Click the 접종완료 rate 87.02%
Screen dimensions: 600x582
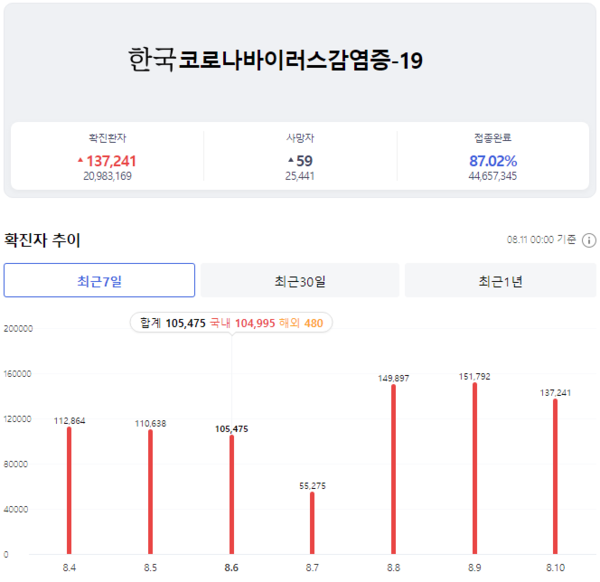pyautogui.click(x=493, y=161)
